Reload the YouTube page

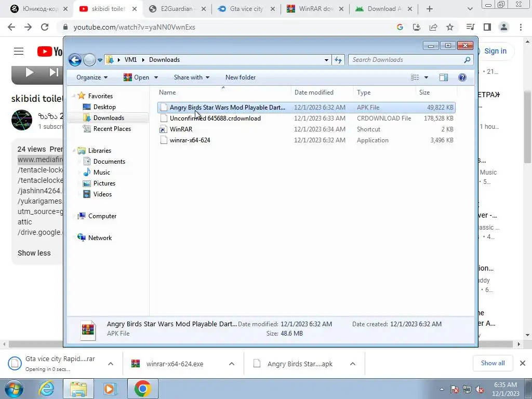click(x=45, y=27)
